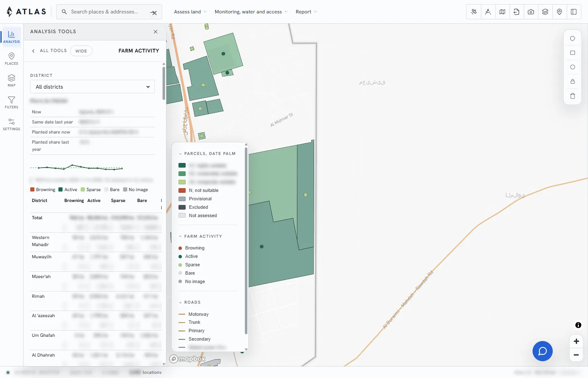Click the lock drawing icon
The height and width of the screenshot is (378, 588).
point(572,81)
